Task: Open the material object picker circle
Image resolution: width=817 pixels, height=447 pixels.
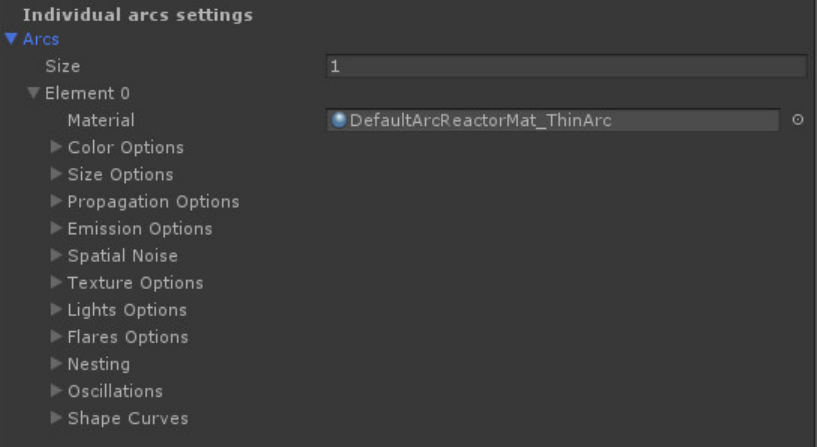Action: coord(798,120)
